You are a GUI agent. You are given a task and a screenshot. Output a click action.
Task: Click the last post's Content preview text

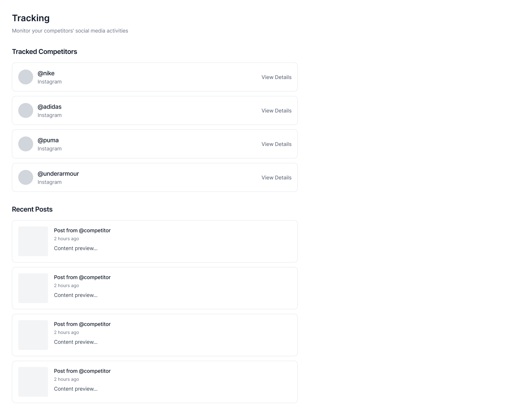76,389
